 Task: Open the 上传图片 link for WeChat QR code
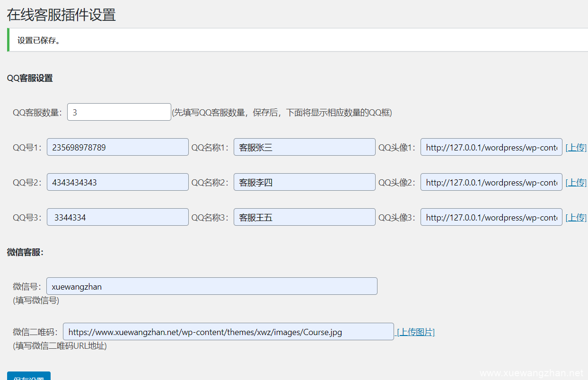(x=416, y=332)
